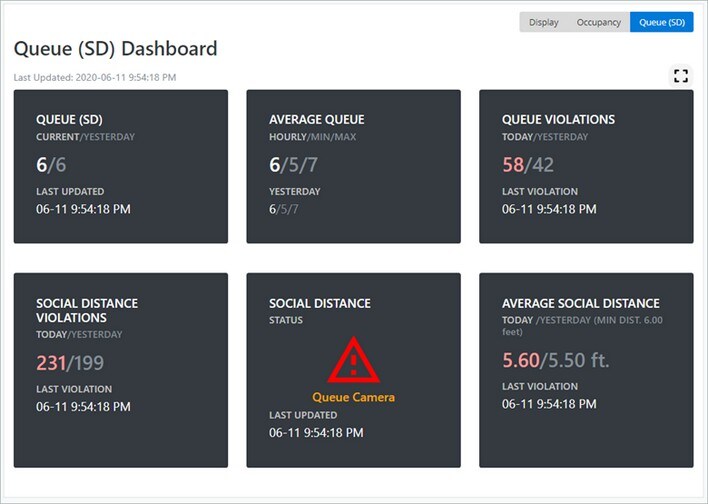Image resolution: width=708 pixels, height=504 pixels.
Task: Click the QUEUE (SD) card title
Action: [x=69, y=119]
